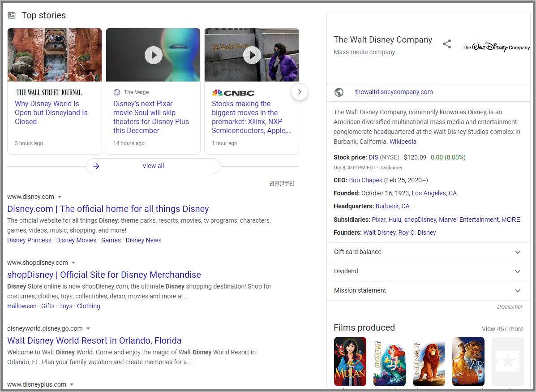Open dropdown arrow next to www.disney.com
The height and width of the screenshot is (392, 536).
[x=60, y=197]
